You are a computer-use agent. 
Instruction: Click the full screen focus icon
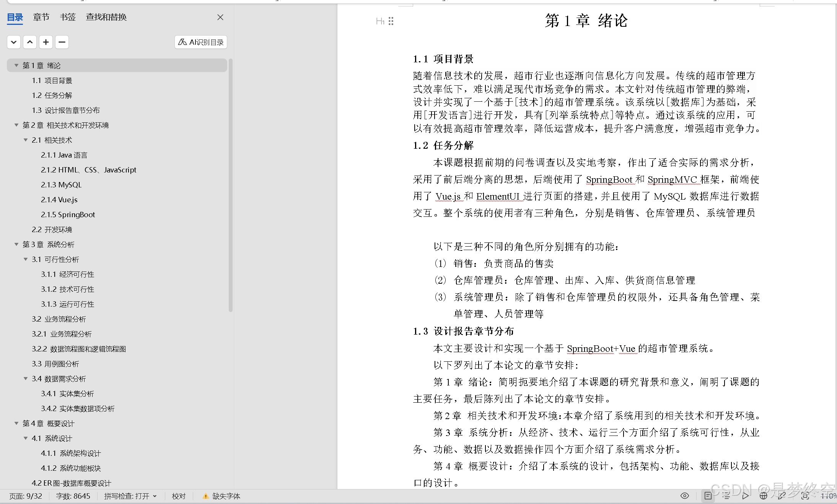point(805,496)
